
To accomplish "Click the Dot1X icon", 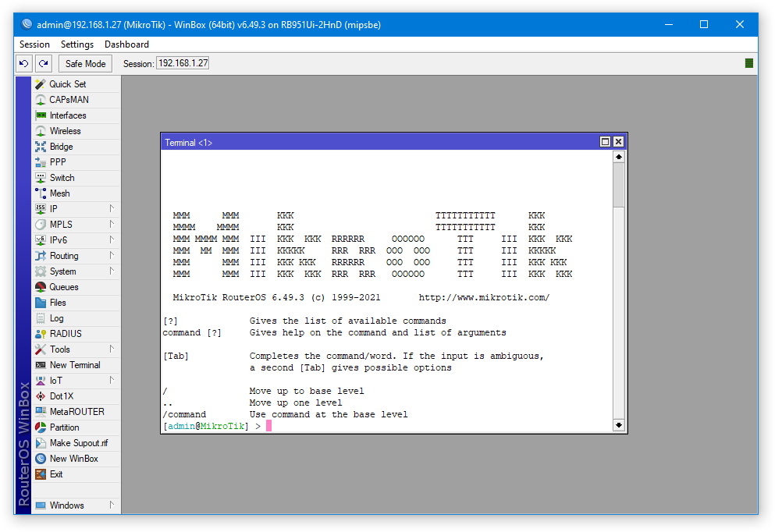I will point(41,396).
